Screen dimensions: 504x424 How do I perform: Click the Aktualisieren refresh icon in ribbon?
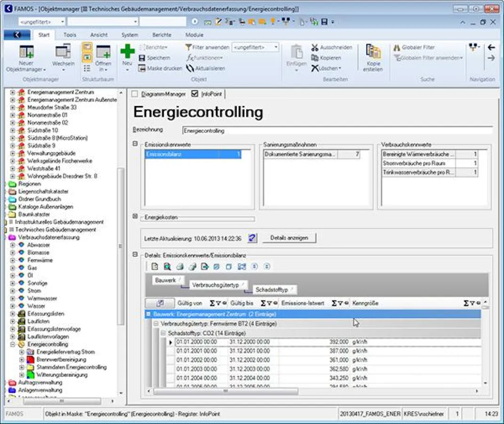click(x=190, y=68)
